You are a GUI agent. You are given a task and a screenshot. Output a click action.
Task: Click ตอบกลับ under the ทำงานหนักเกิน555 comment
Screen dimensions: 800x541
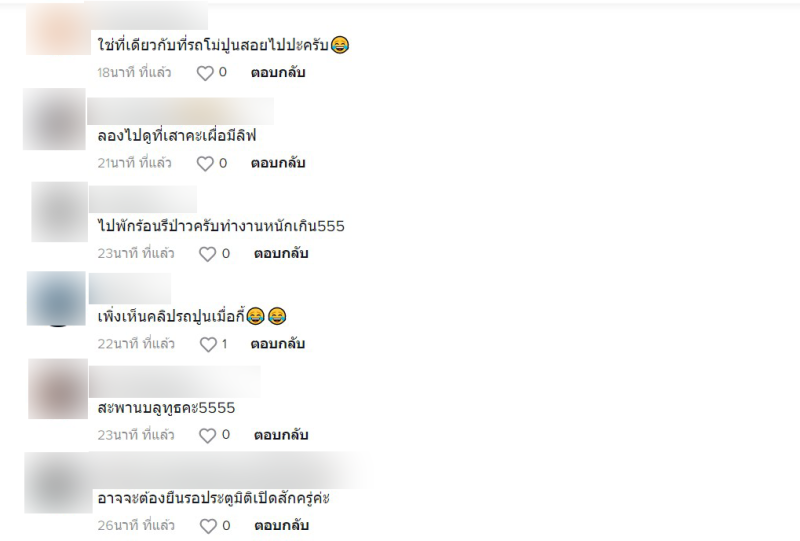click(x=281, y=253)
